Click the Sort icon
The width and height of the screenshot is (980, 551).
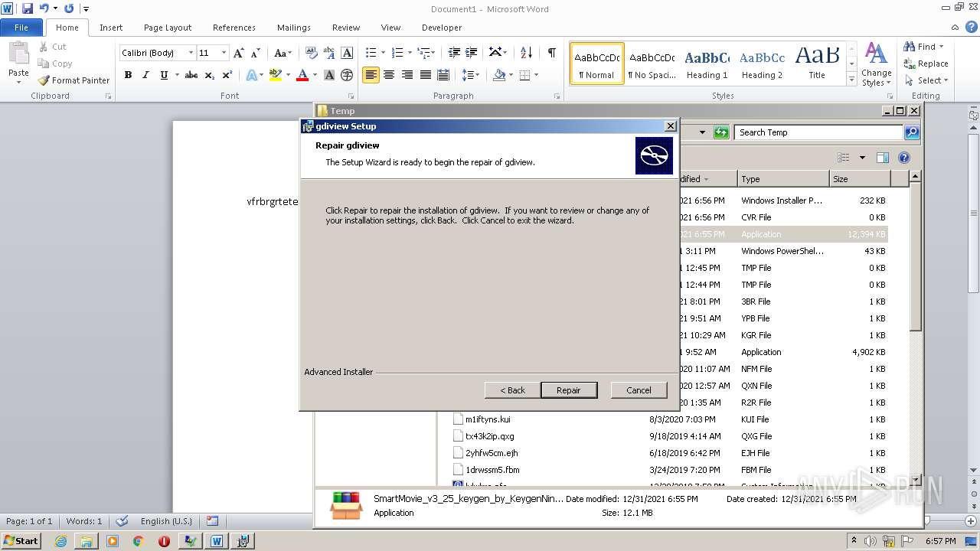pos(526,53)
